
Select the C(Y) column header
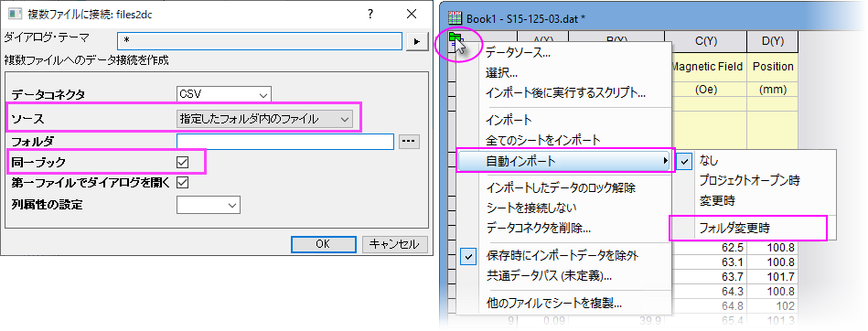click(706, 41)
